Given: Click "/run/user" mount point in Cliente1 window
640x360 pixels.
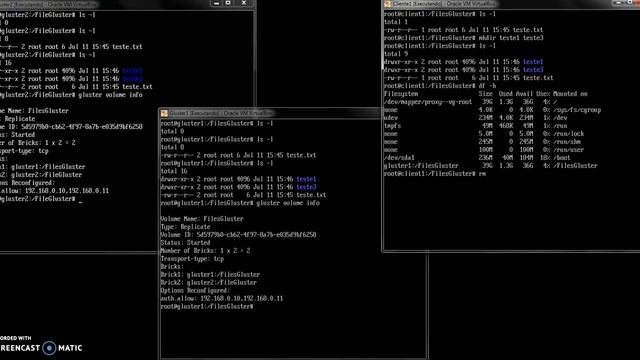Looking at the screenshot, I should tap(569, 150).
